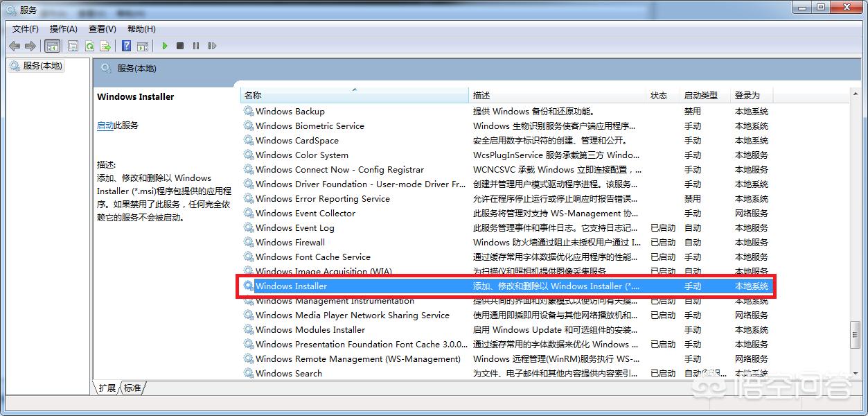Click the vertical scrollbar thumb in services list
868x416 pixels.
pos(856,336)
